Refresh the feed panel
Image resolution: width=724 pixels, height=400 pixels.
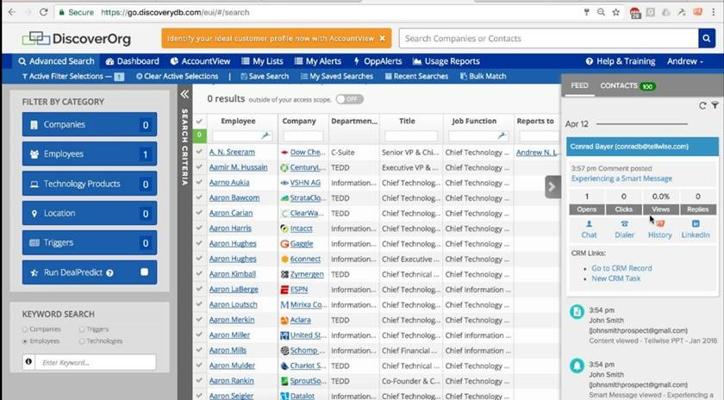(702, 106)
